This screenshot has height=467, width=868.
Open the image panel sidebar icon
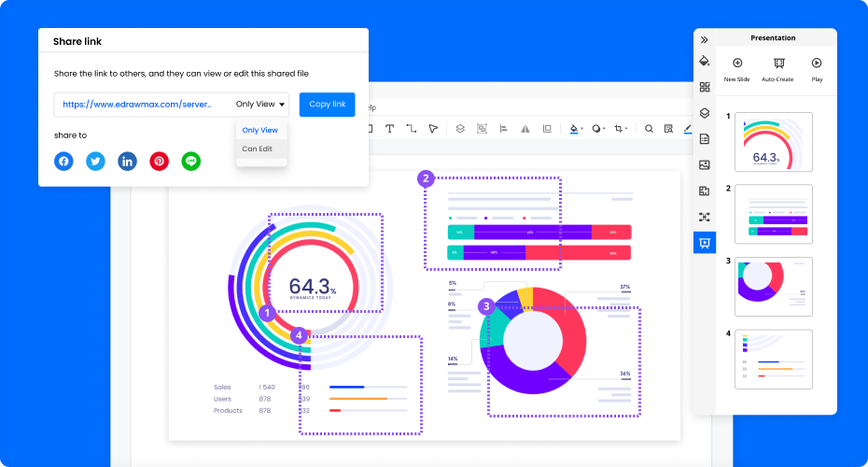click(705, 165)
